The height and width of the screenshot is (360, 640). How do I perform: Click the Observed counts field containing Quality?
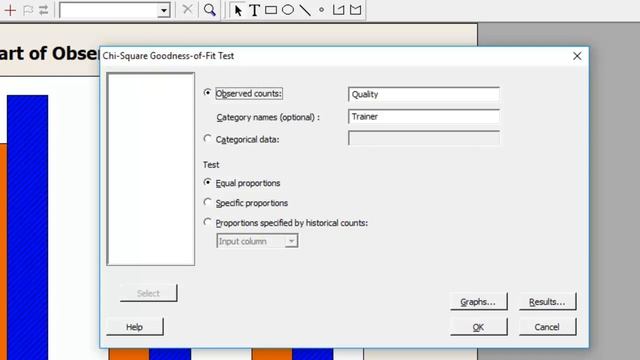(x=424, y=94)
